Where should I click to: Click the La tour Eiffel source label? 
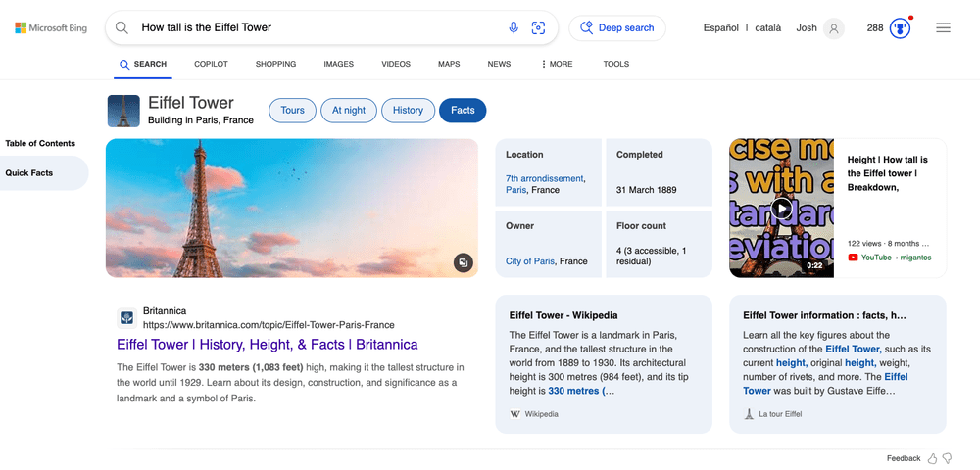780,414
